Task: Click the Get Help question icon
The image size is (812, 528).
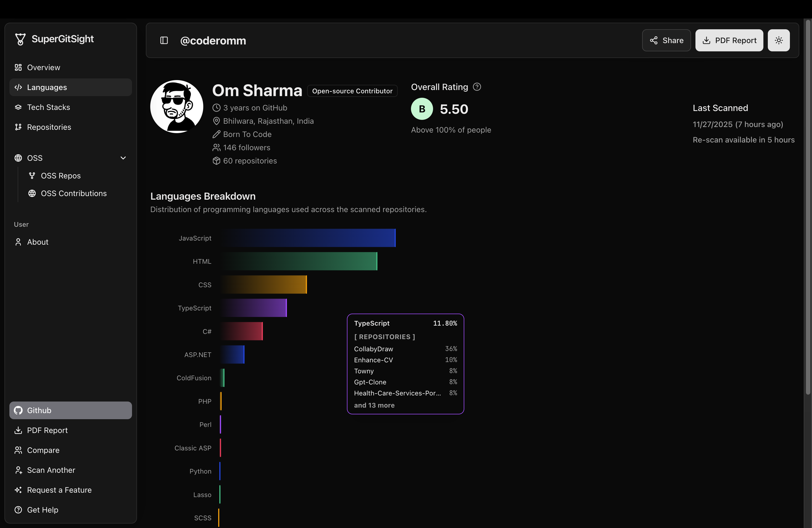Action: 19,509
